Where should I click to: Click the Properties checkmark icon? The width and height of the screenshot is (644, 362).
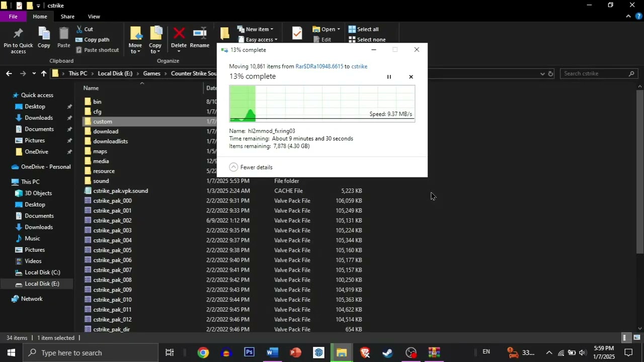click(297, 34)
